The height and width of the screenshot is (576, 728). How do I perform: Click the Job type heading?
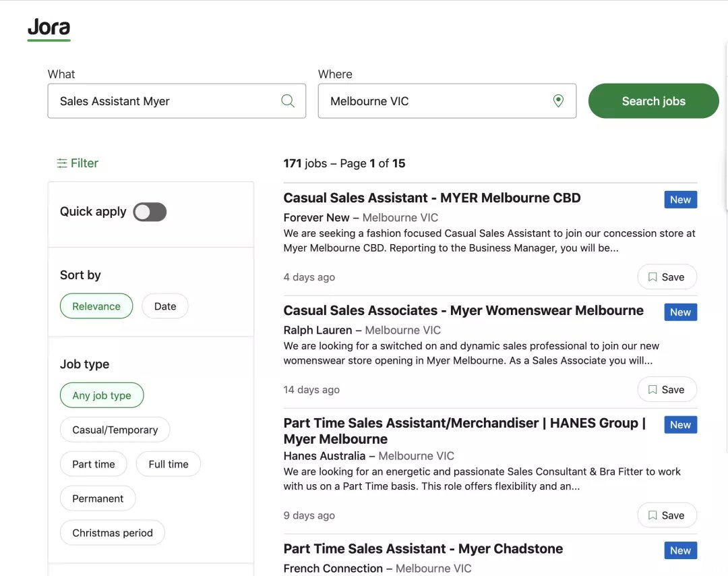[x=84, y=364]
